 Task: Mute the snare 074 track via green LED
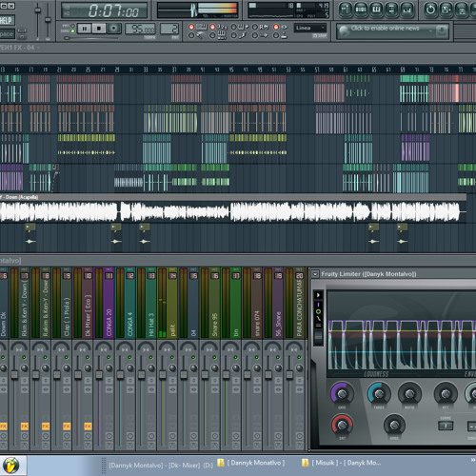click(257, 358)
